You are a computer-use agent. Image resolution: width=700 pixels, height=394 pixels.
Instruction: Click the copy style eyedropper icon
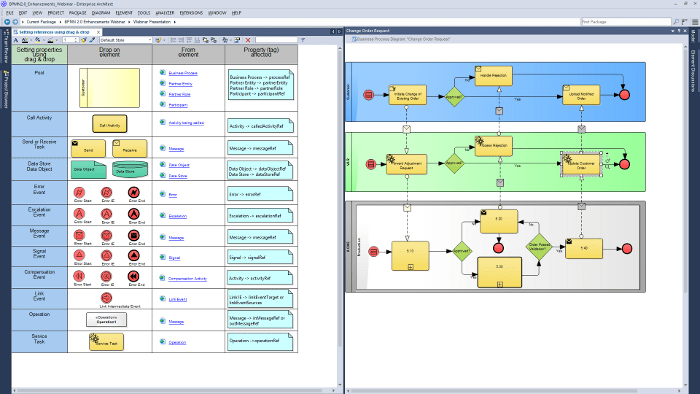pos(92,40)
